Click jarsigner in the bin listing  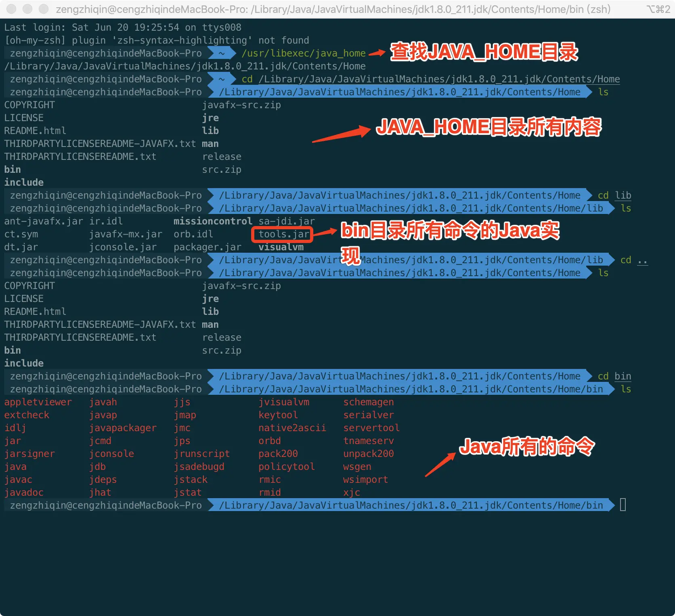coord(29,454)
